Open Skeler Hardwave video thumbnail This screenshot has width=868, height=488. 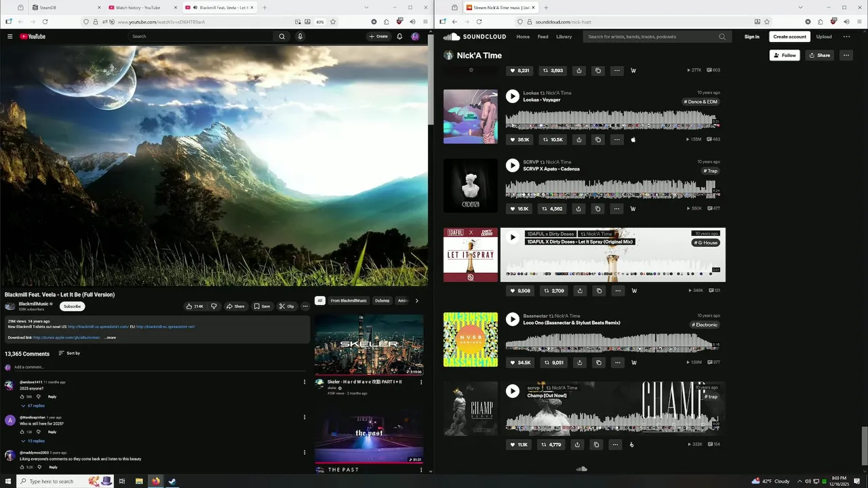coord(369,345)
